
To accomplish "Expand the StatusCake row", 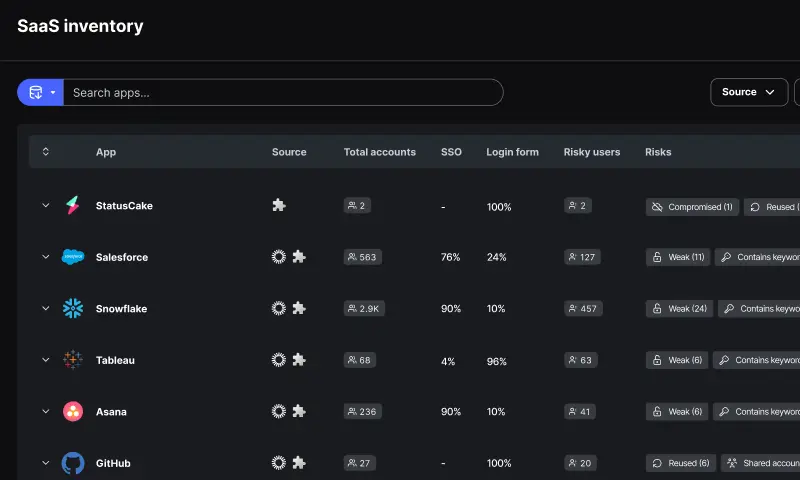I will (45, 206).
